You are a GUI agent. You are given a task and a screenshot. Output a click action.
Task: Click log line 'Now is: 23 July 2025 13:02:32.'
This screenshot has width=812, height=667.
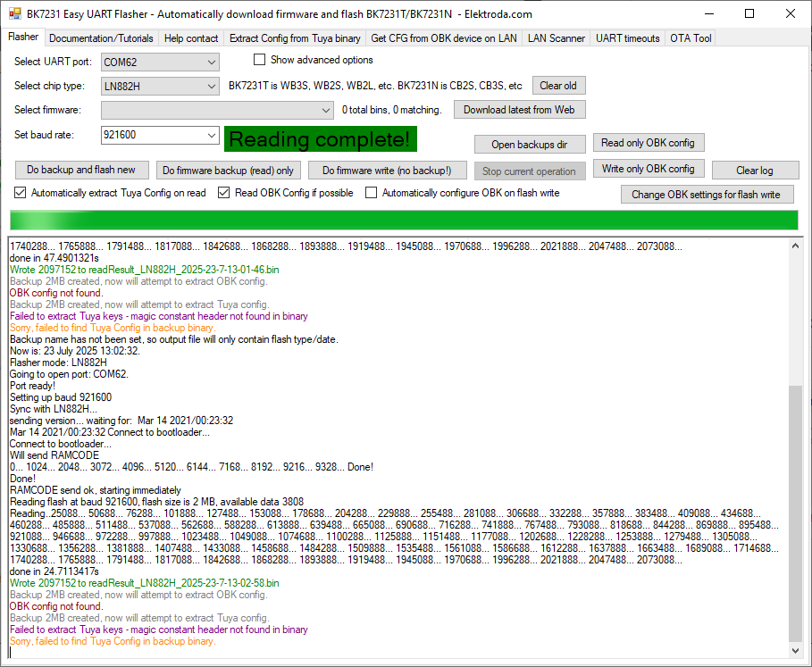(x=75, y=351)
